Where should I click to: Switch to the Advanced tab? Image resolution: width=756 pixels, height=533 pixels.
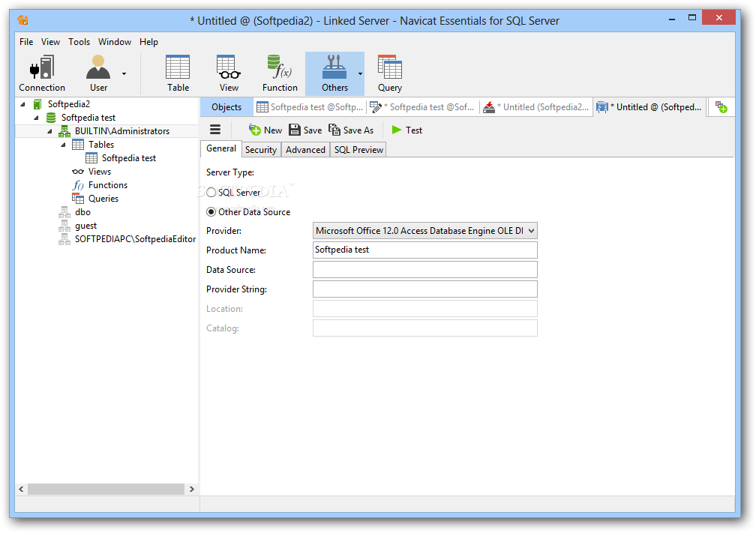click(305, 150)
